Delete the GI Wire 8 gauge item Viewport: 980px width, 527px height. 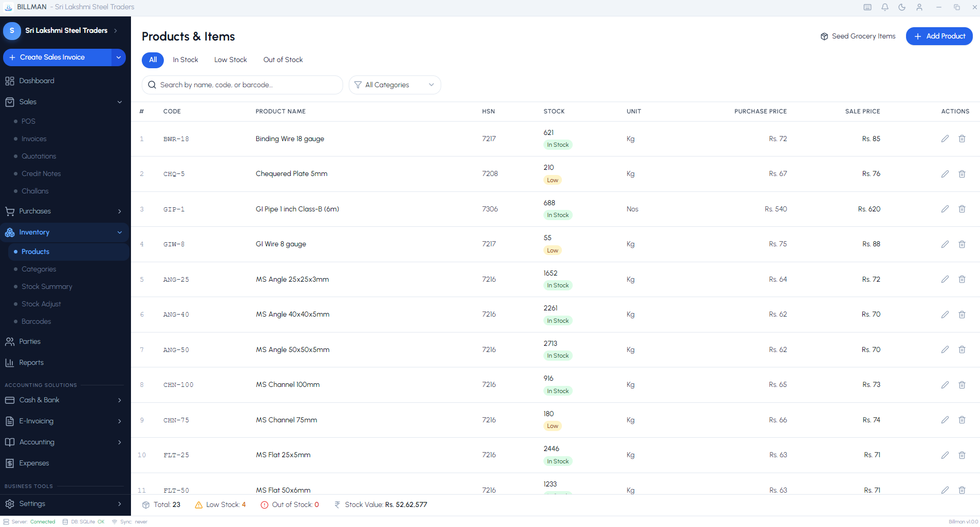(962, 244)
